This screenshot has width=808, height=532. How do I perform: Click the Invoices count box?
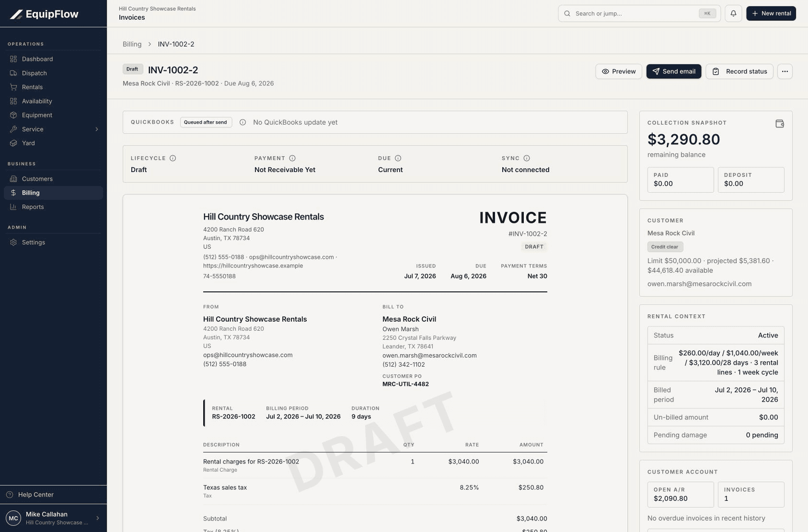click(x=751, y=495)
